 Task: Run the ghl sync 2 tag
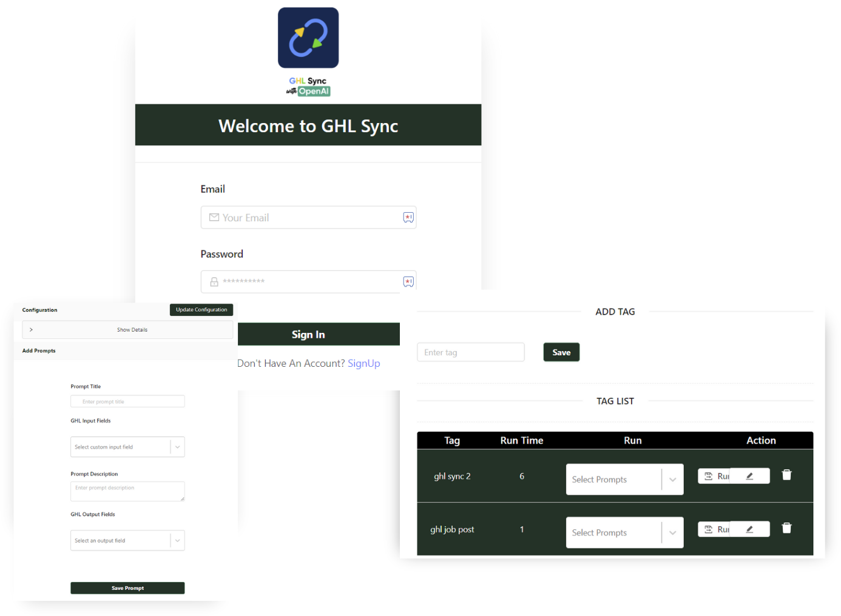(714, 476)
